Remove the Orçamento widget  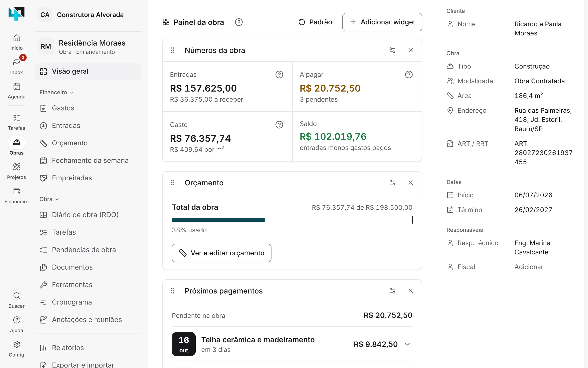tap(411, 183)
